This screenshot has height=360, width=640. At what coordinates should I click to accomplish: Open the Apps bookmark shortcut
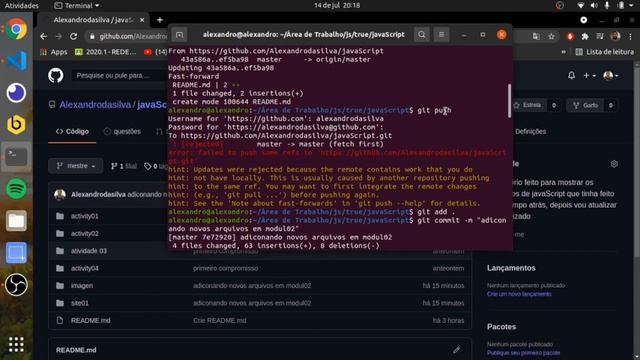(54, 52)
